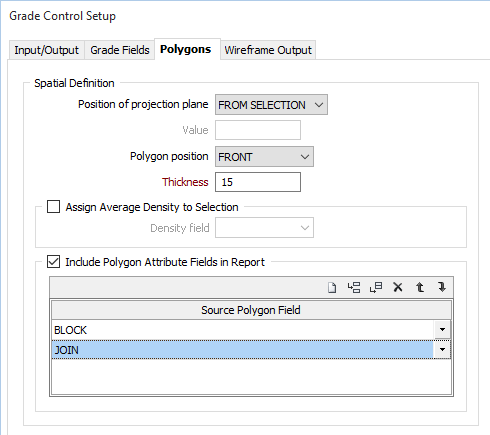The image size is (490, 435).
Task: Open the Density field combo box
Action: pos(264,228)
